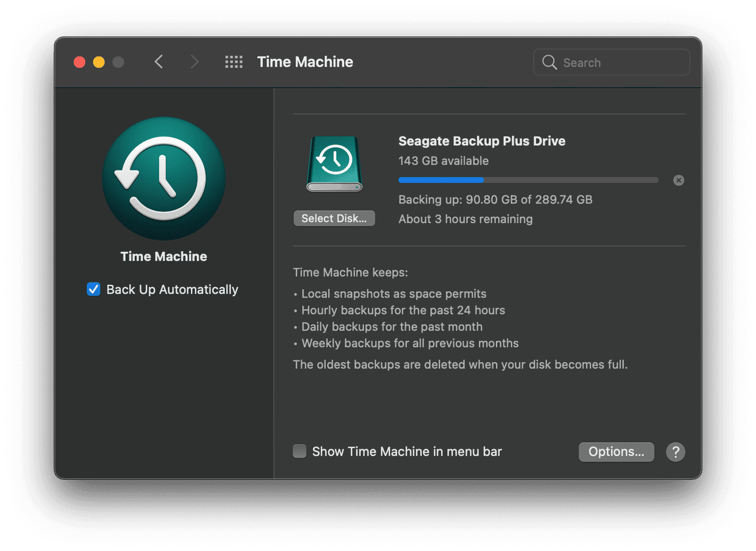The width and height of the screenshot is (756, 551).
Task: Uncheck the automatic backup checkbox
Action: (x=93, y=289)
